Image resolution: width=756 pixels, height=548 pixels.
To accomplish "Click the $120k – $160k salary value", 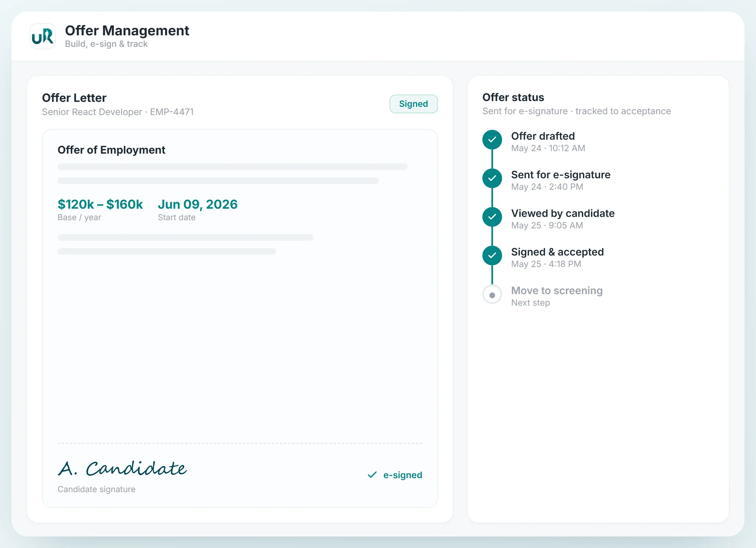I will [x=100, y=204].
